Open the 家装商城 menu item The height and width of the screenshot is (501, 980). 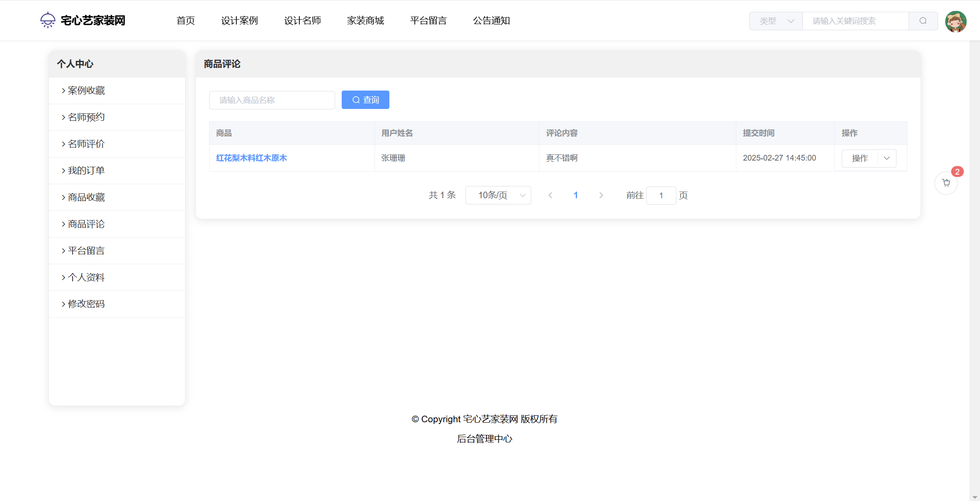[x=365, y=21]
